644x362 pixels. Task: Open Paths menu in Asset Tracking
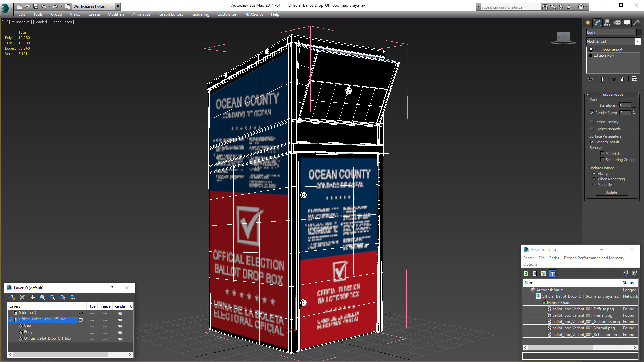(554, 258)
